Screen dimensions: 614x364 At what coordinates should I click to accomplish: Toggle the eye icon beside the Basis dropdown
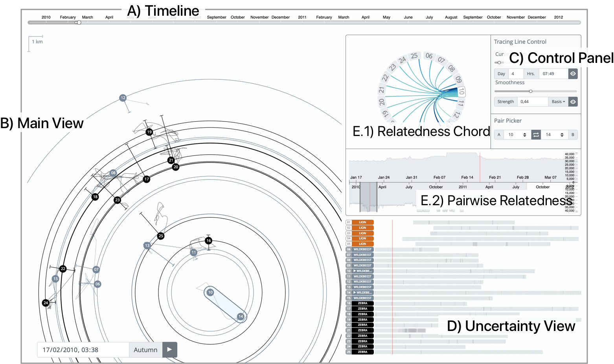(573, 102)
